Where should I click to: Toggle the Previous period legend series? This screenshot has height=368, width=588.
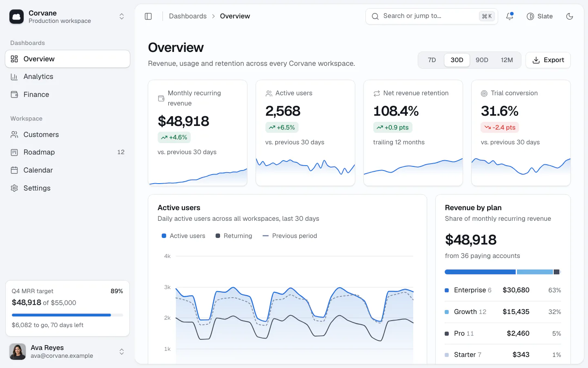pos(290,236)
